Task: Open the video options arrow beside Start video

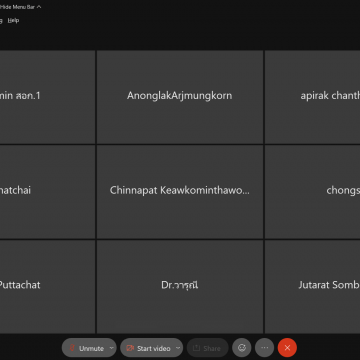Action: pyautogui.click(x=178, y=348)
